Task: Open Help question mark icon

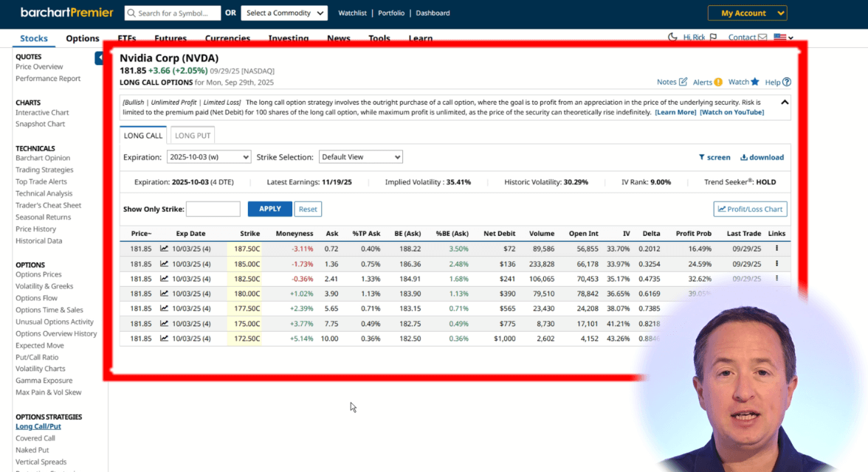Action: pyautogui.click(x=787, y=82)
